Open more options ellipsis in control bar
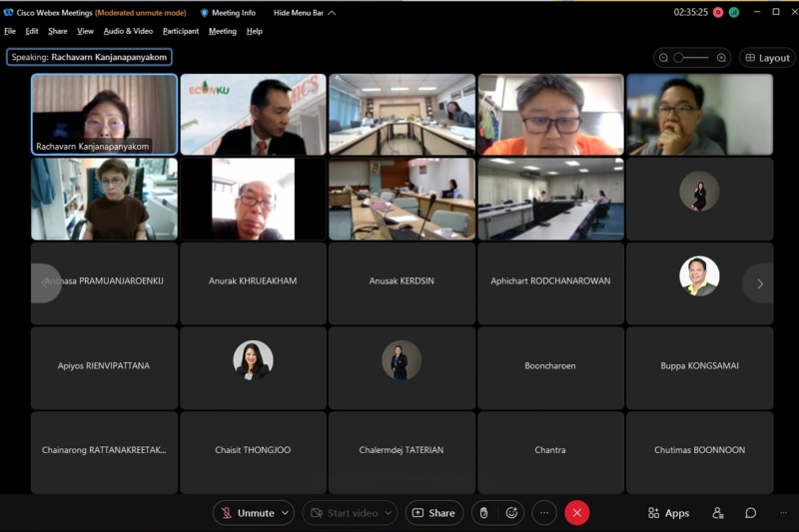799x532 pixels. (x=544, y=513)
